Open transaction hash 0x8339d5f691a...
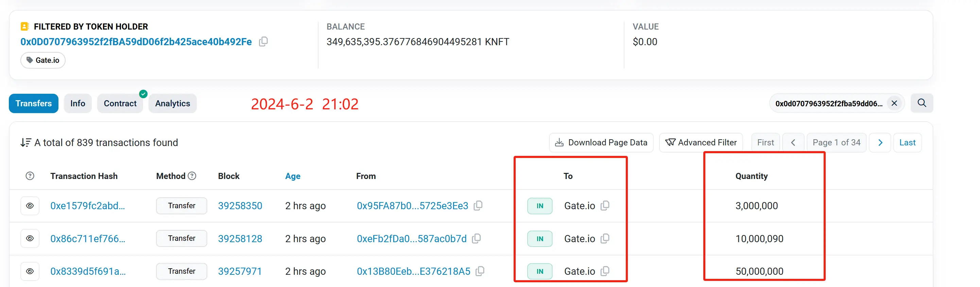Screen dimensions: 980x287 (x=88, y=271)
